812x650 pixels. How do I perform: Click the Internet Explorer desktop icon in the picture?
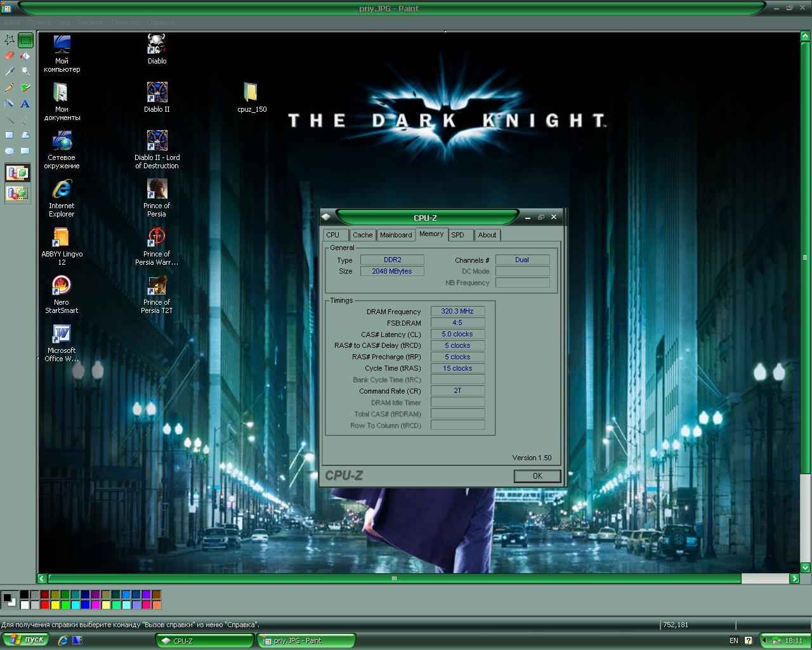point(62,198)
